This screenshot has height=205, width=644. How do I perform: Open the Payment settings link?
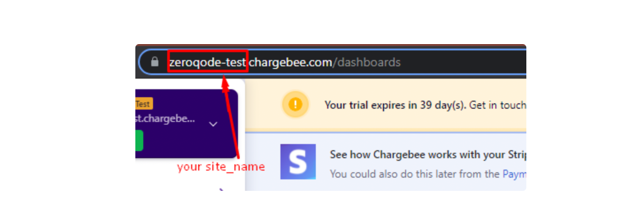pyautogui.click(x=514, y=174)
